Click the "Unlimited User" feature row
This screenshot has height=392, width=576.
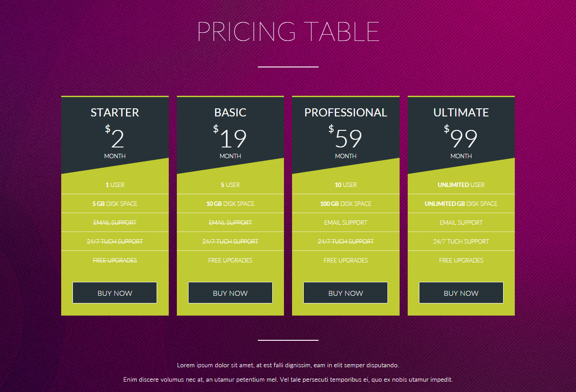[461, 185]
